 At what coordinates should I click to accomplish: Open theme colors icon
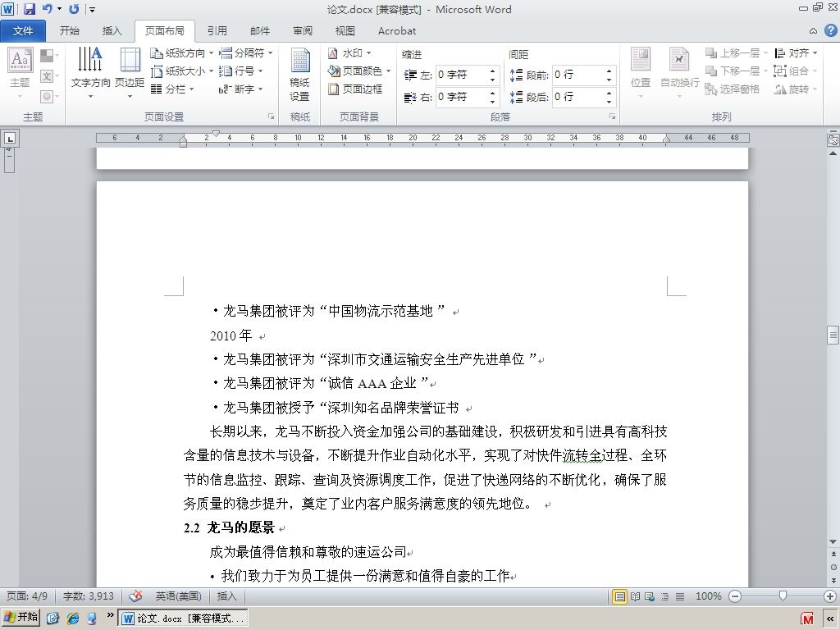click(x=48, y=55)
